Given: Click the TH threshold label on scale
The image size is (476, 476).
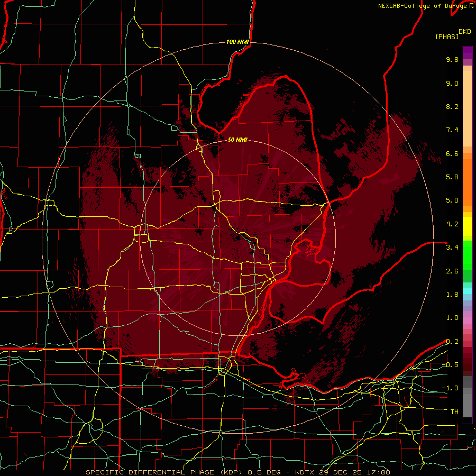Looking at the screenshot, I should [x=454, y=412].
